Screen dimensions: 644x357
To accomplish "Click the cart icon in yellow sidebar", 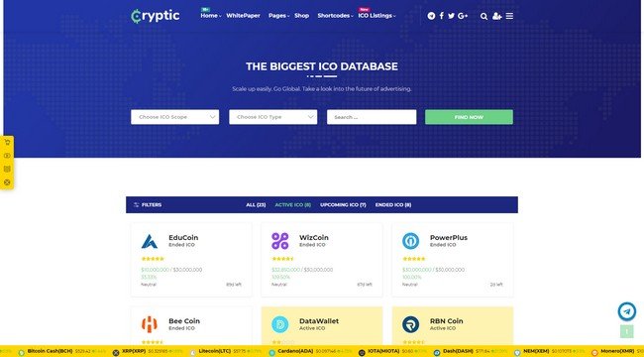I will point(7,143).
